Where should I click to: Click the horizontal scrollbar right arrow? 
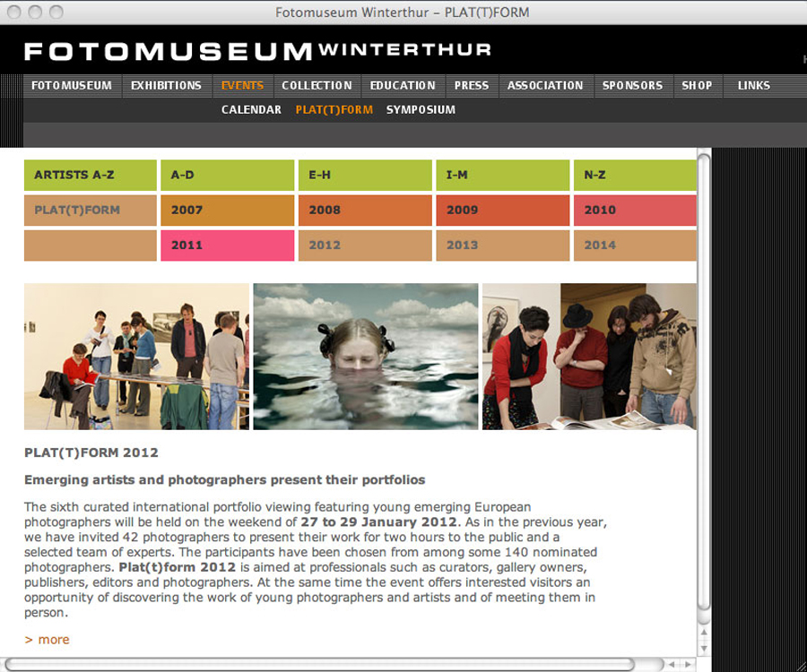pyautogui.click(x=688, y=664)
